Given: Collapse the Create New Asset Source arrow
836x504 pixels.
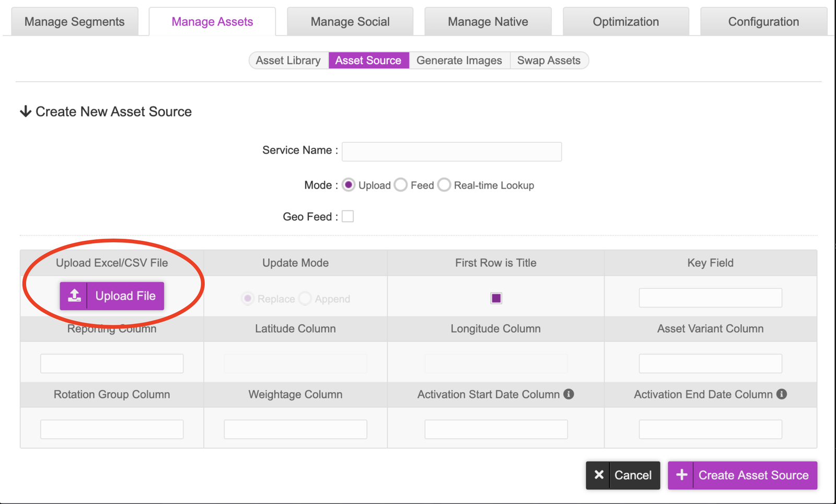Looking at the screenshot, I should coord(26,112).
